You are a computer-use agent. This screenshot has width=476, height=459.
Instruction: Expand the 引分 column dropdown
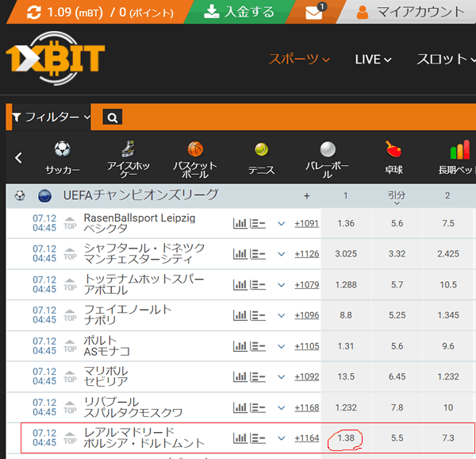click(x=397, y=198)
